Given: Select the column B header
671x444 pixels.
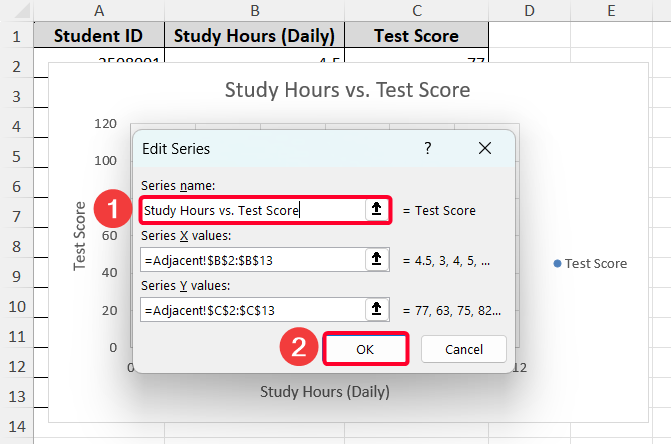Looking at the screenshot, I should [x=255, y=10].
